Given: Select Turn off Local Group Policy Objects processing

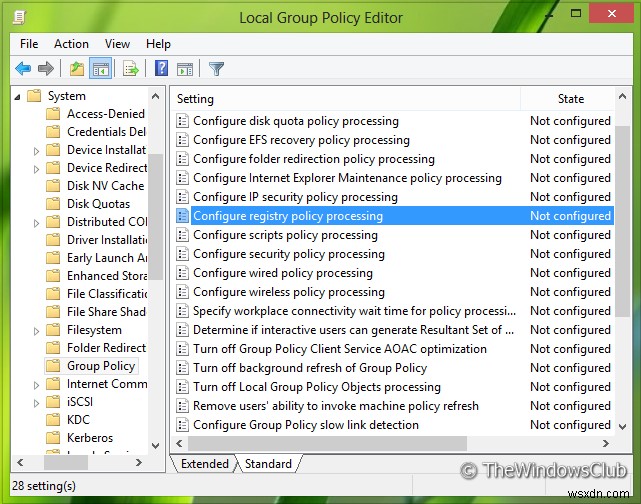Looking at the screenshot, I should click(317, 387).
